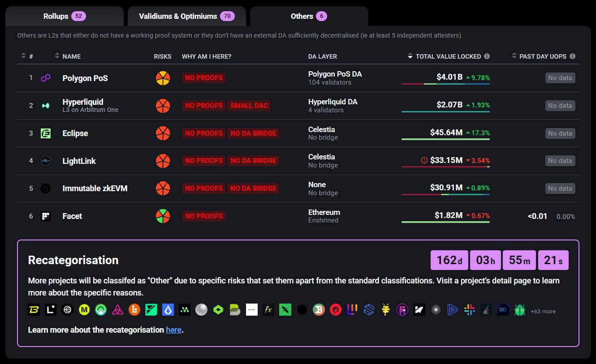Click the Past Day UOPS info icon
Image resolution: width=596 pixels, height=364 pixels.
(x=572, y=56)
